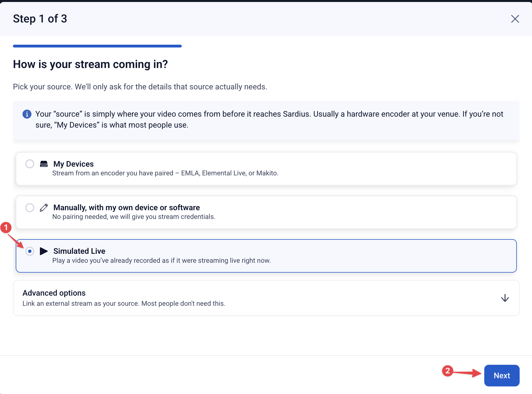
Task: Choose the Manually with my own device radio
Action: 30,208
